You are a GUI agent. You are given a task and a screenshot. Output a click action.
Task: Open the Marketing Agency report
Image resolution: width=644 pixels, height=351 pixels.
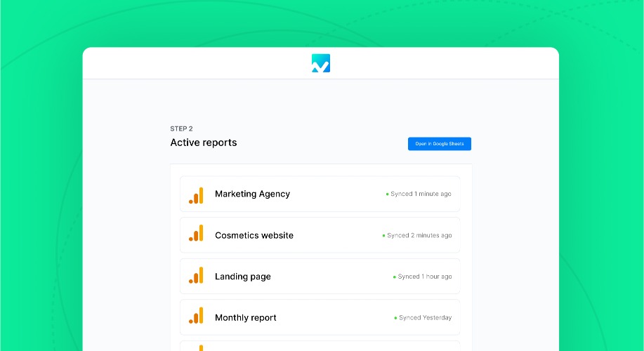tap(320, 194)
